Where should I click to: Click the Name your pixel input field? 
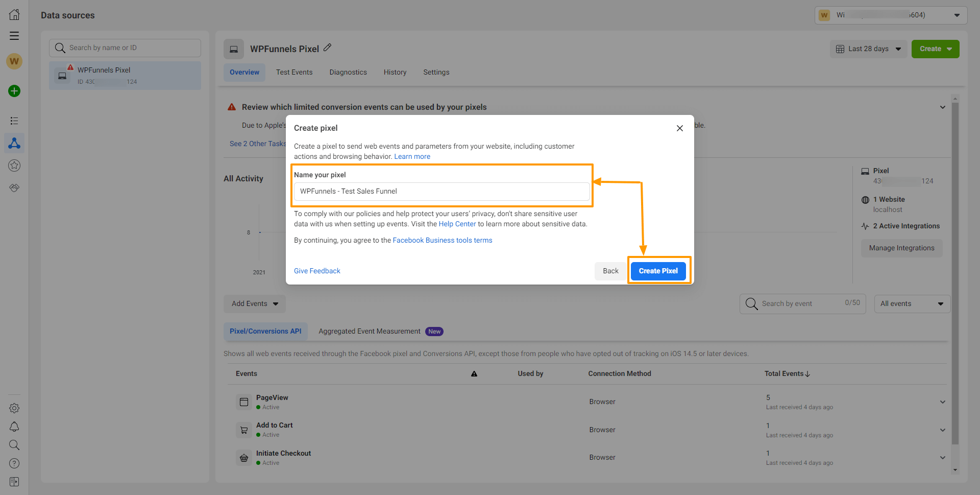pos(442,192)
